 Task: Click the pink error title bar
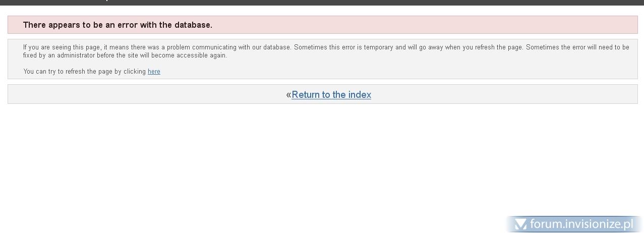coord(323,25)
